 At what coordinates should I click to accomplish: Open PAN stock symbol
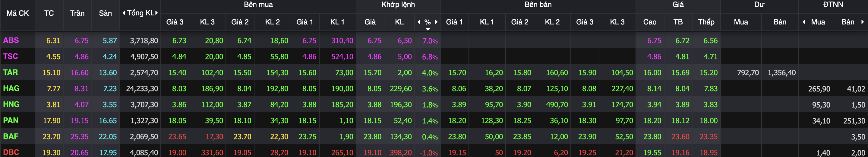(x=11, y=120)
